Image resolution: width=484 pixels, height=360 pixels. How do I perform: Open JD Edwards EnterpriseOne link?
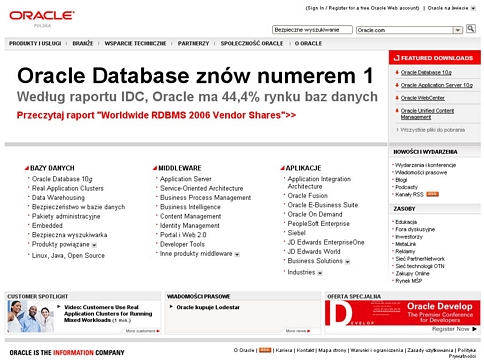click(326, 242)
